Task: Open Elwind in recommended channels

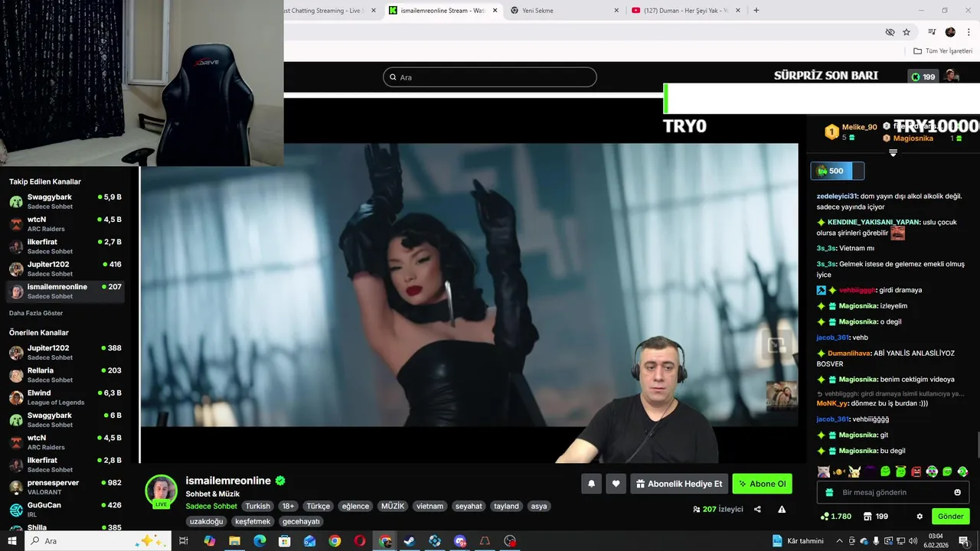Action: [x=65, y=397]
